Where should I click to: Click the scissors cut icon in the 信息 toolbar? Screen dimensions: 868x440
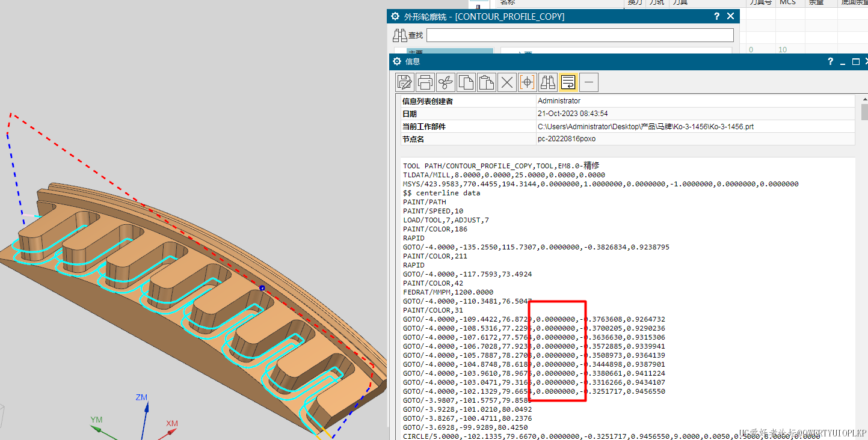tap(446, 82)
